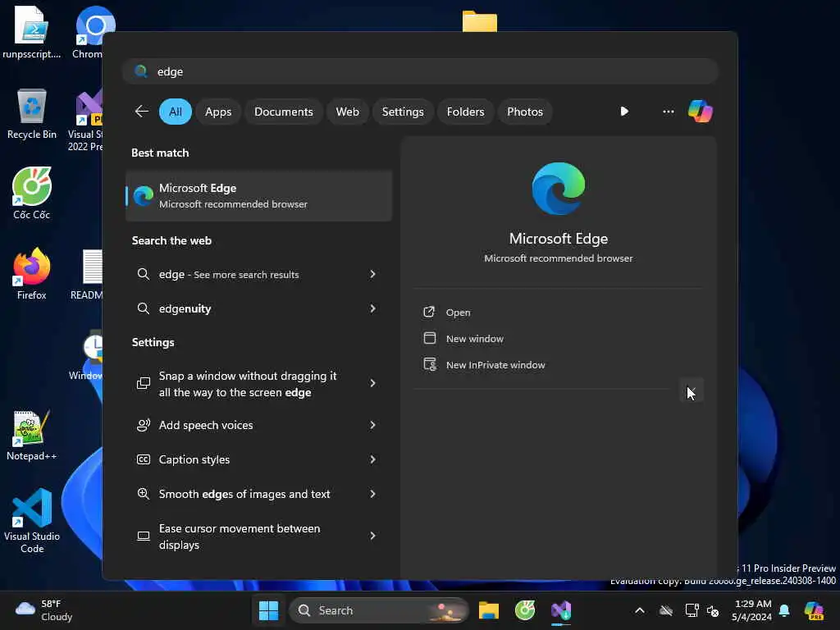Select the Apps filter tab
The height and width of the screenshot is (630, 840).
click(218, 112)
